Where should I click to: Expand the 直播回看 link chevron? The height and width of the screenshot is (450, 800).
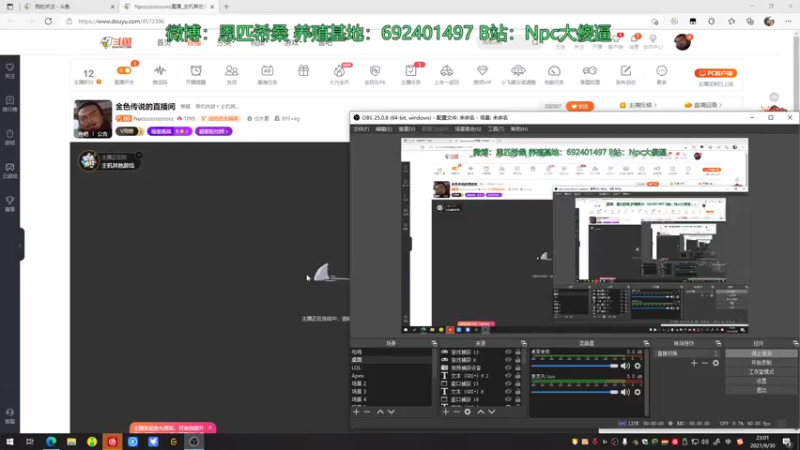click(x=719, y=105)
